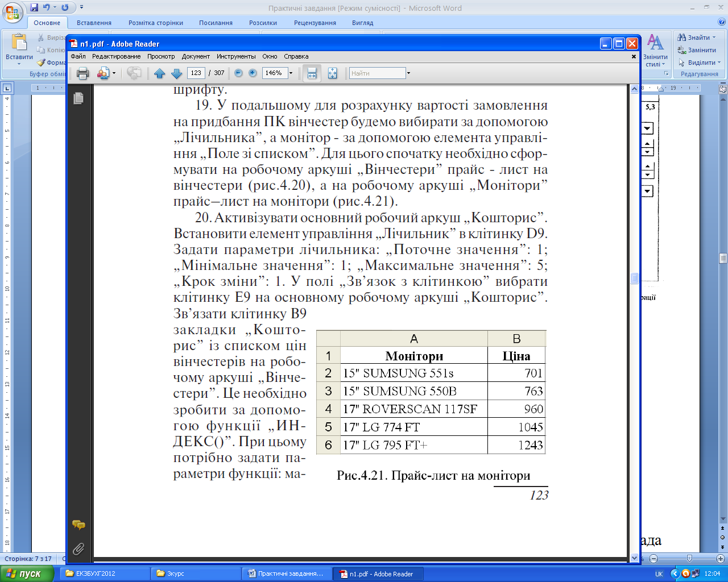The height and width of the screenshot is (582, 728).
Task: Open the zoom percentage dropdown arrow
Action: point(291,73)
